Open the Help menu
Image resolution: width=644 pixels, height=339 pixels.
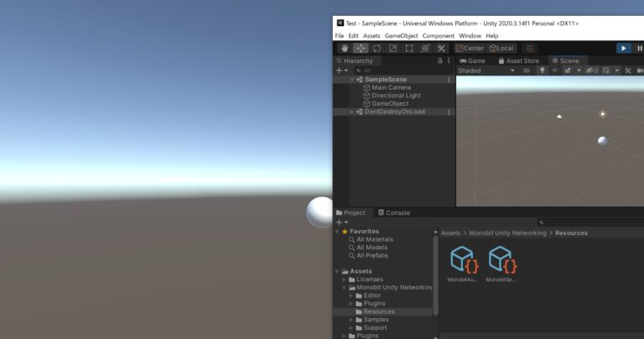pos(491,36)
